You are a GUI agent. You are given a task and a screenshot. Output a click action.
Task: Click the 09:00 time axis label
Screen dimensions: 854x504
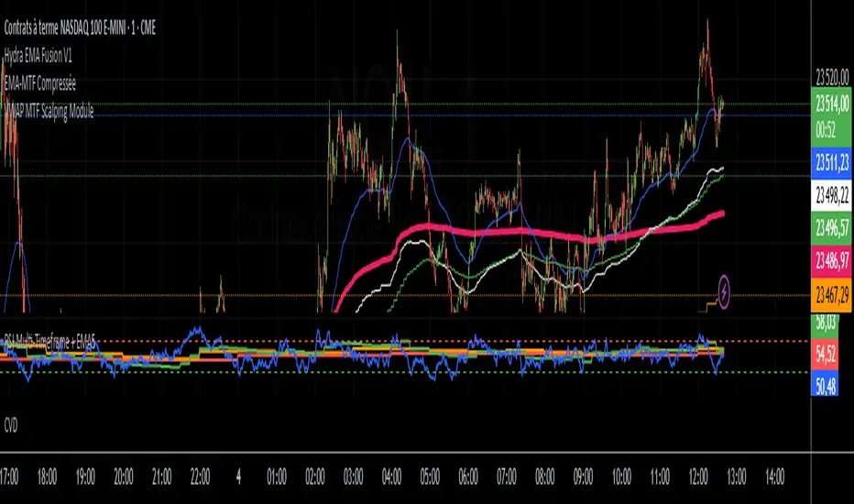[584, 477]
